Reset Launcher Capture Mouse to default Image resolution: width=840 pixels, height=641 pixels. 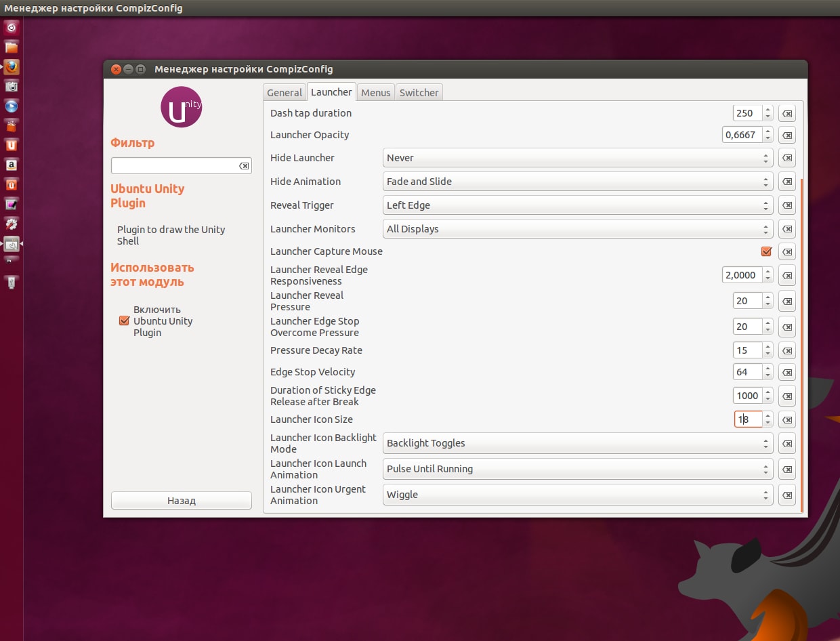(x=786, y=251)
